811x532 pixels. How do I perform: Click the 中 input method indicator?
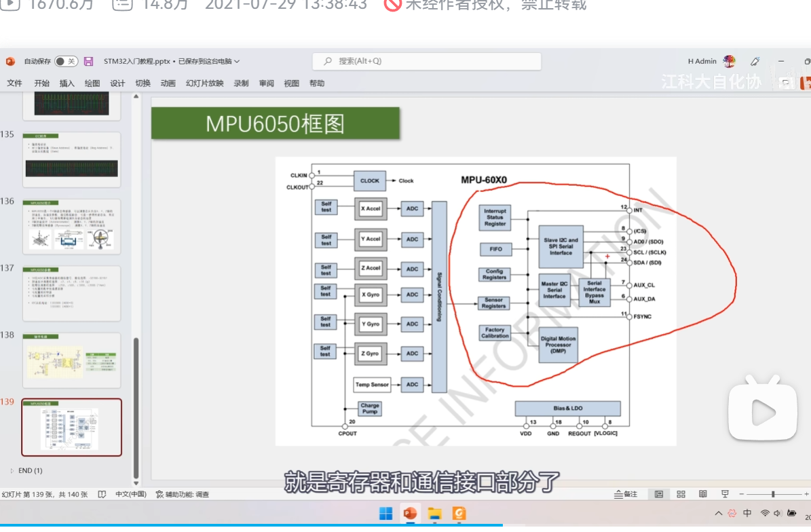747,514
